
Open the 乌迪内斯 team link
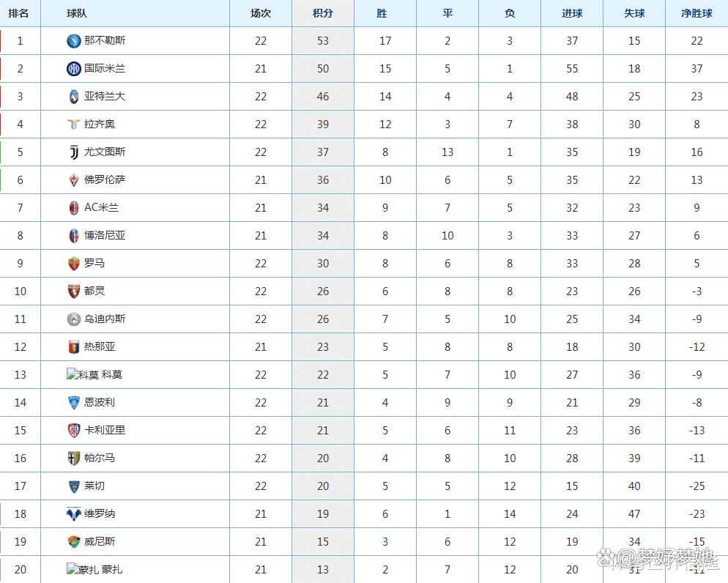pyautogui.click(x=105, y=319)
